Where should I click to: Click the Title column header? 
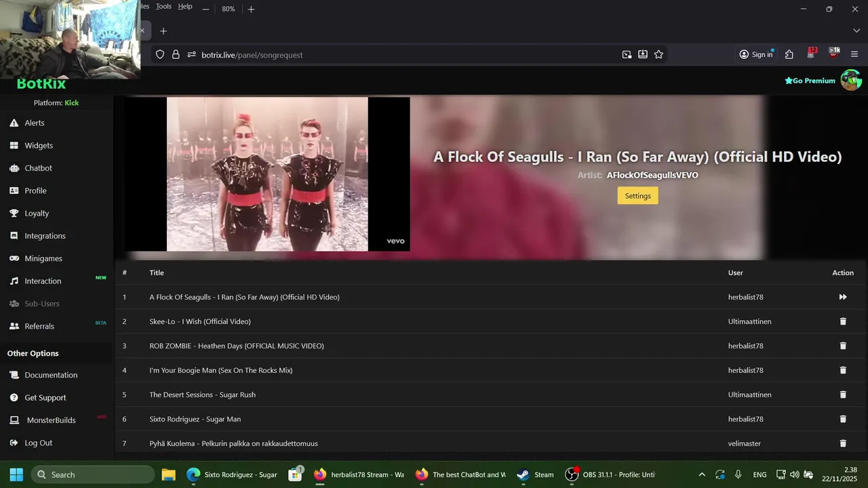(x=157, y=272)
